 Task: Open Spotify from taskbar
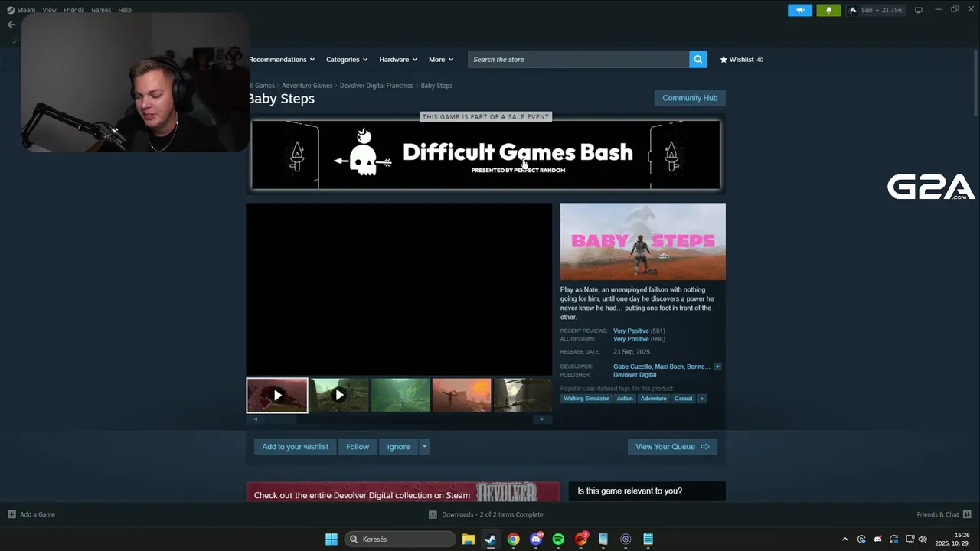(558, 540)
